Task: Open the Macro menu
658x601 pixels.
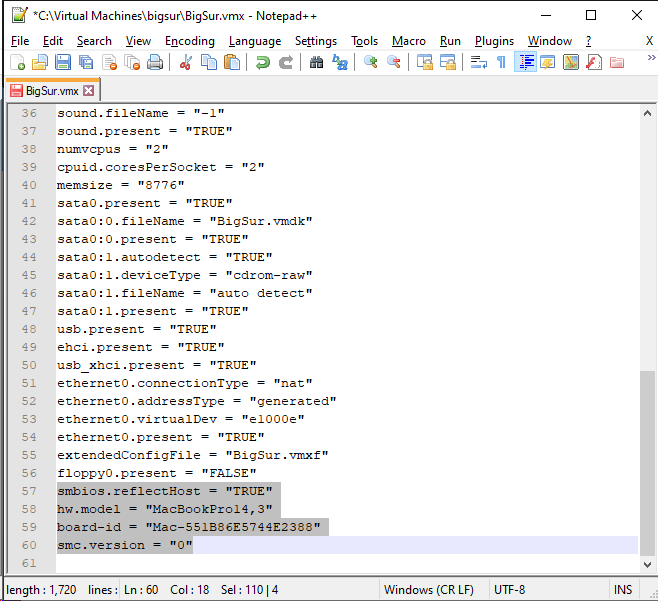Action: pos(409,41)
